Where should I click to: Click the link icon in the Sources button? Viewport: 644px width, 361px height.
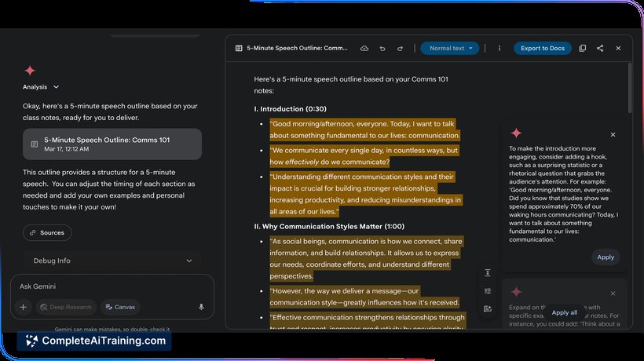click(x=32, y=232)
